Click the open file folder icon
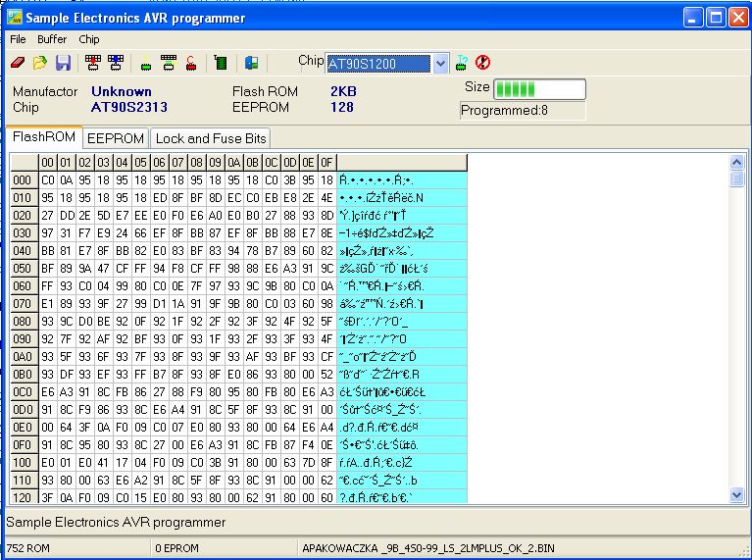Image resolution: width=752 pixels, height=560 pixels. point(40,64)
